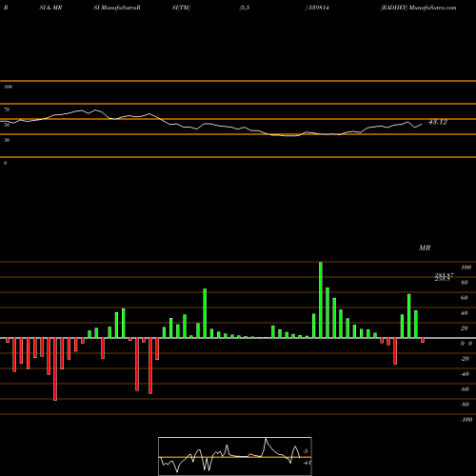Click the (RADHEY) MunafaSutra.com title text
The width and height of the screenshot is (476, 476).
coord(419,8)
